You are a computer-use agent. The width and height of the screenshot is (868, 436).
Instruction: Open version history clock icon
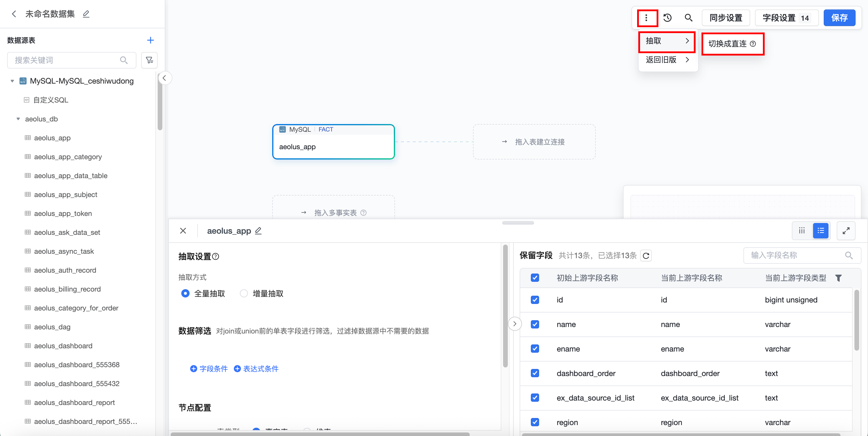[x=667, y=18]
